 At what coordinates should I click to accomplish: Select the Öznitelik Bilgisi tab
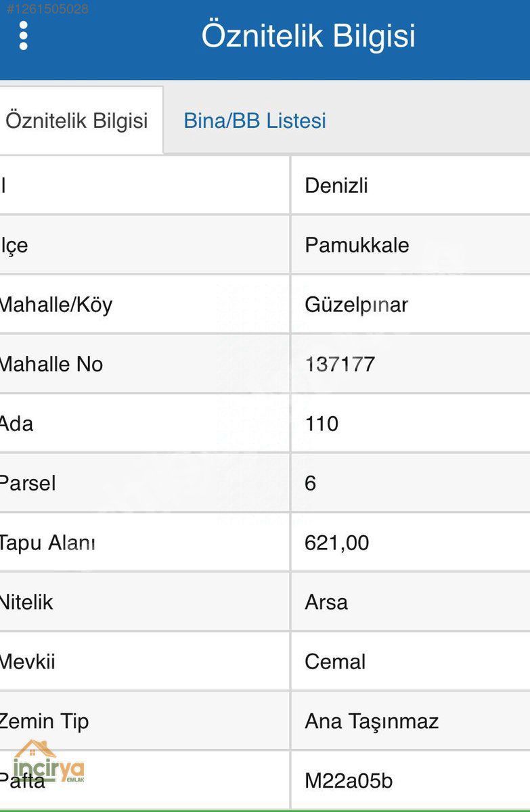(76, 121)
